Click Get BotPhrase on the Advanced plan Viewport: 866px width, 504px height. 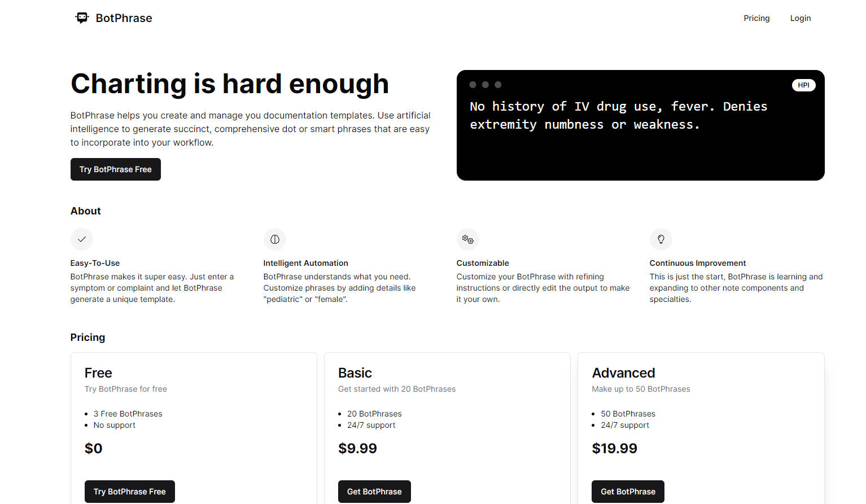[627, 491]
